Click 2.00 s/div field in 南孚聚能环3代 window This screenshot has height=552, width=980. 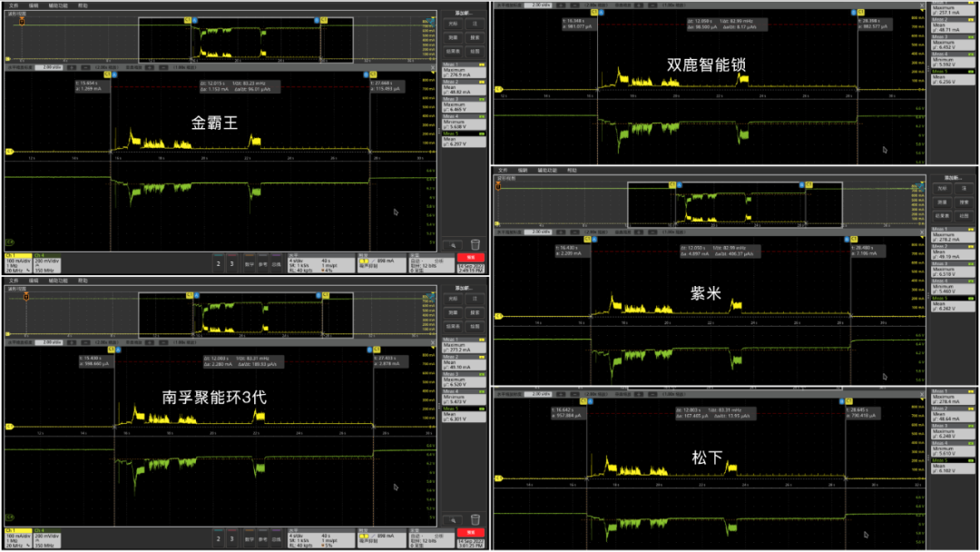[49, 342]
